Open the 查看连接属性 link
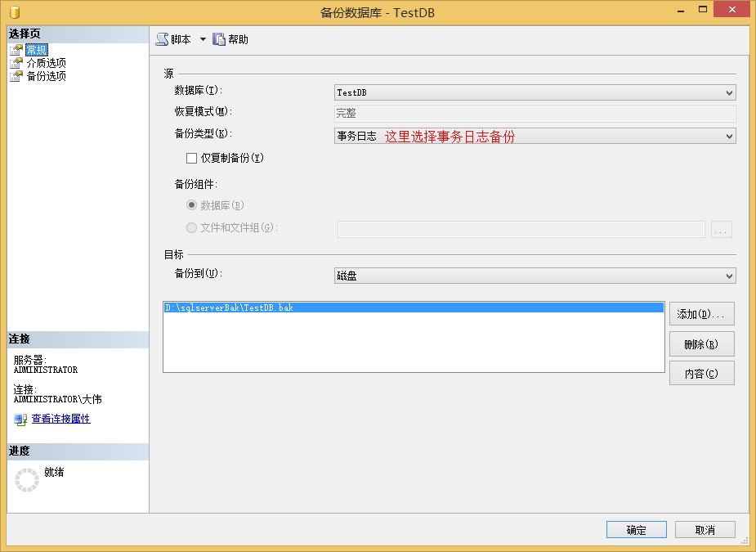The image size is (756, 552). 60,419
